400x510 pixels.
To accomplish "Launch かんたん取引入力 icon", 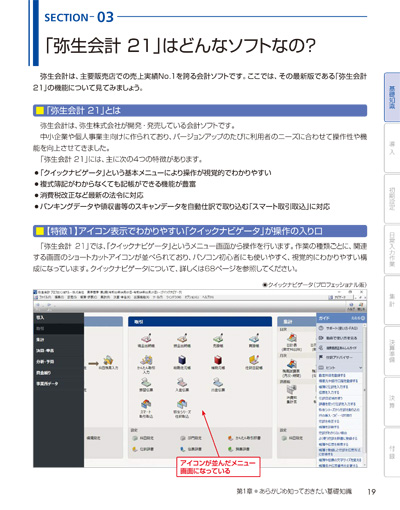I will pos(146,364).
